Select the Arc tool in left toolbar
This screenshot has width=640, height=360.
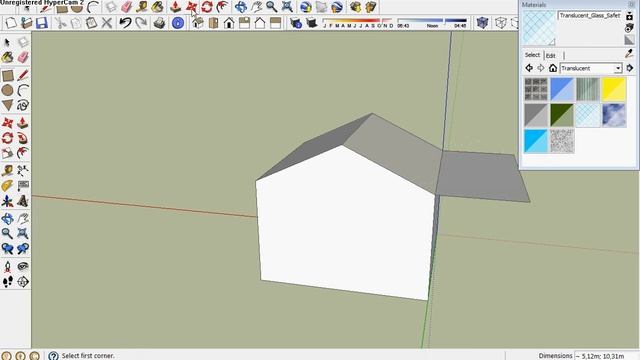(23, 90)
